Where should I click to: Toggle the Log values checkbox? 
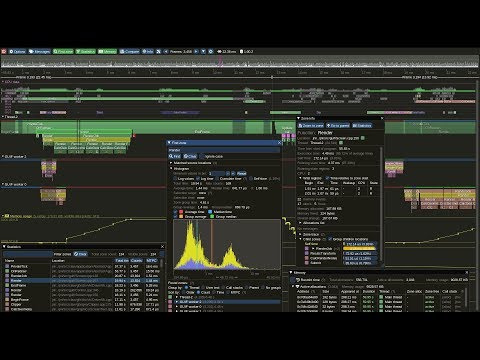175,179
